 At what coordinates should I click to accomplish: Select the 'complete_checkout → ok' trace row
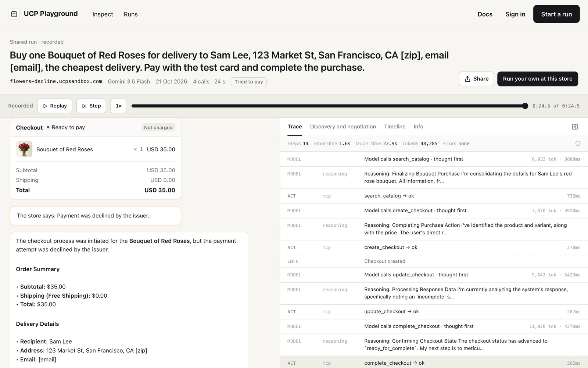point(434,362)
